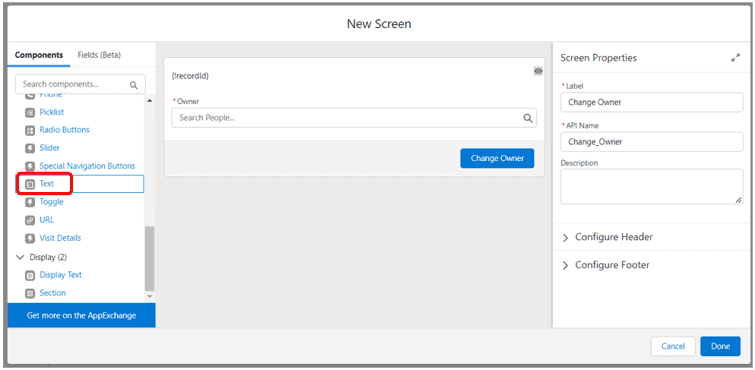Click the Cancel button
Viewport: 755px width, 370px height.
pyautogui.click(x=673, y=346)
